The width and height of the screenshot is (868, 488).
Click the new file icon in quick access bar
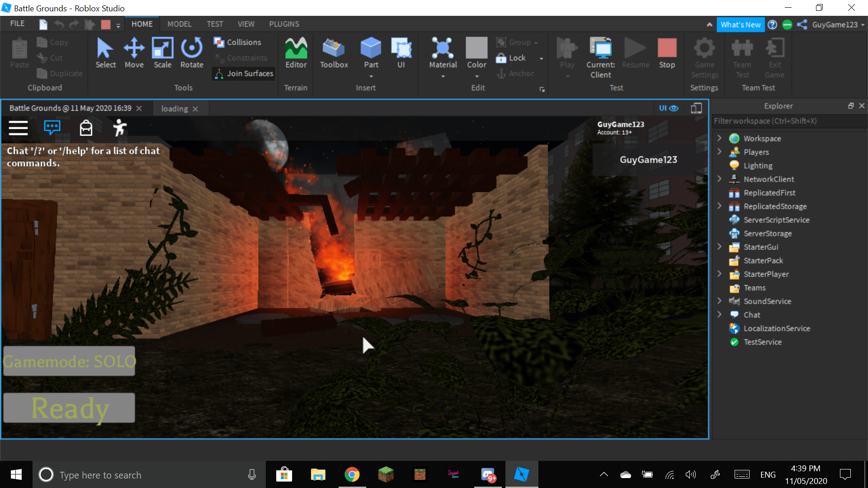click(x=43, y=24)
